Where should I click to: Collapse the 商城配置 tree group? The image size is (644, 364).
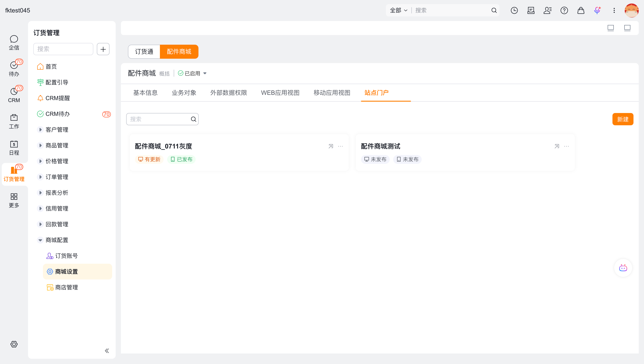point(40,240)
